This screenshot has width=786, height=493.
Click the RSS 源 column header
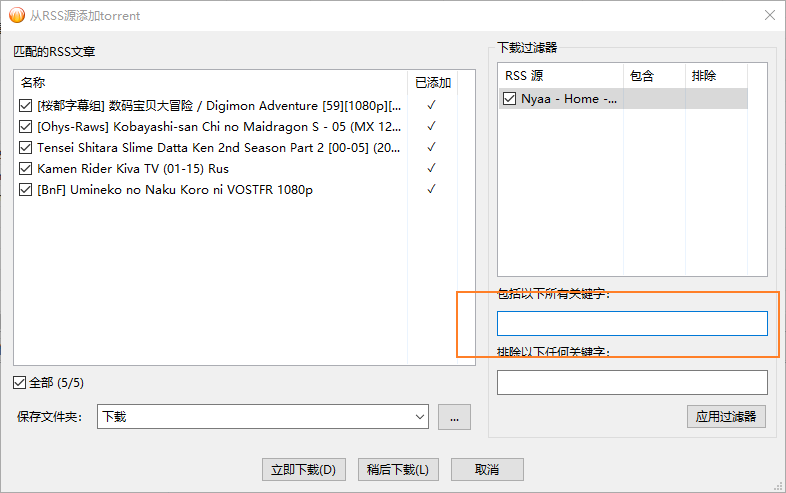(x=560, y=75)
